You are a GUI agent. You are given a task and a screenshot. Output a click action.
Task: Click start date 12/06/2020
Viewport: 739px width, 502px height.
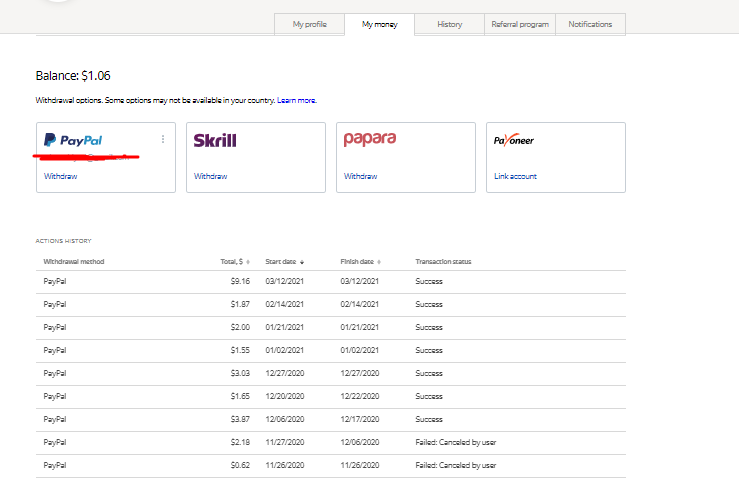pos(285,420)
